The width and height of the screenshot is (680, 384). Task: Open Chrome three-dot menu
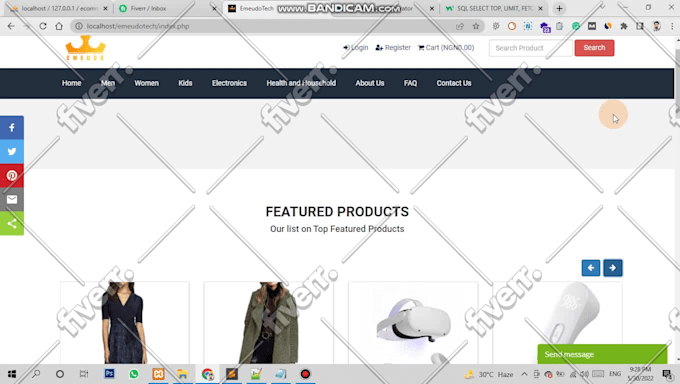pyautogui.click(x=672, y=26)
